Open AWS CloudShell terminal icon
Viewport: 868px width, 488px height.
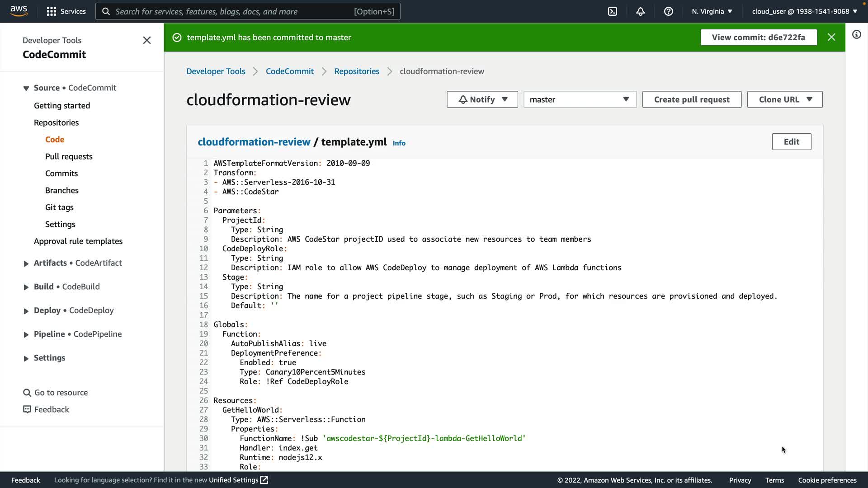(x=613, y=11)
